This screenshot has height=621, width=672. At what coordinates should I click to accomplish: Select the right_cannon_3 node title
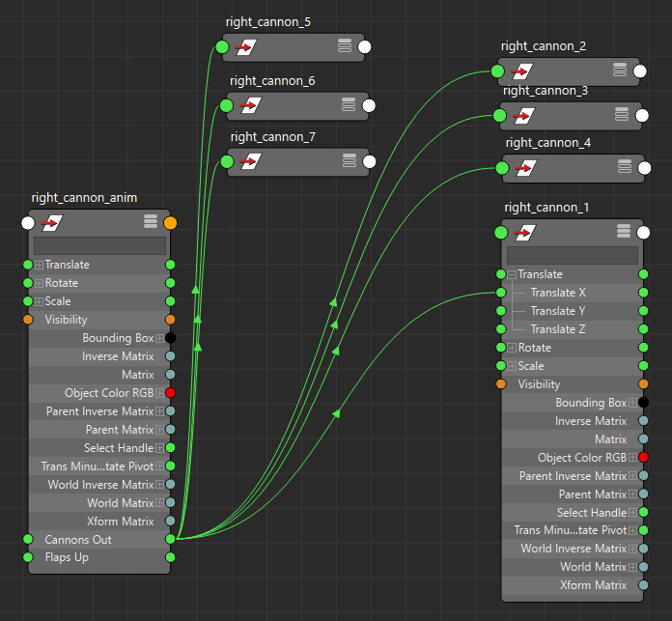pyautogui.click(x=546, y=91)
